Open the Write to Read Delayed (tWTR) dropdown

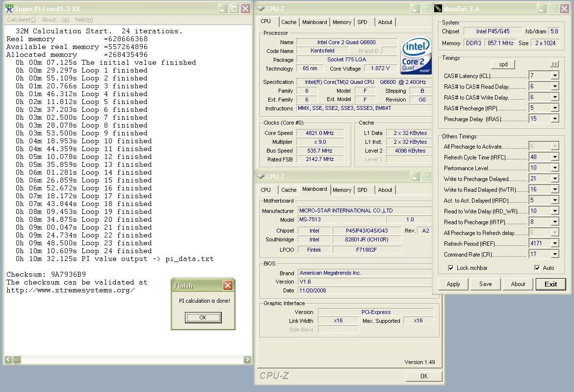[555, 189]
